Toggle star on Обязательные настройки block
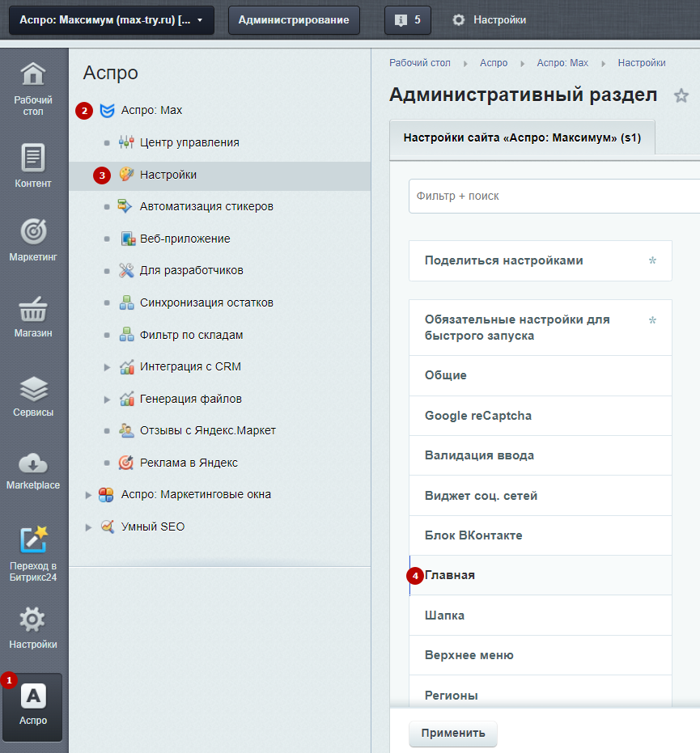 [652, 321]
